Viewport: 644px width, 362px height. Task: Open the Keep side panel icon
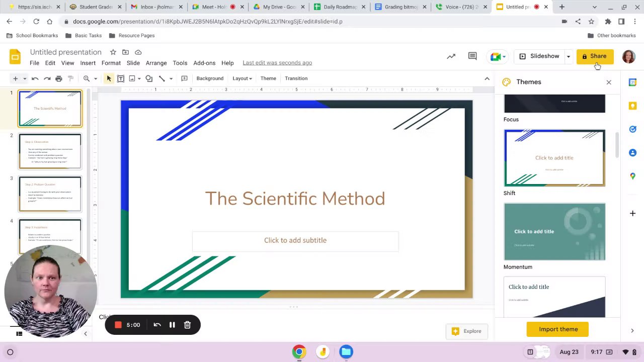click(632, 106)
